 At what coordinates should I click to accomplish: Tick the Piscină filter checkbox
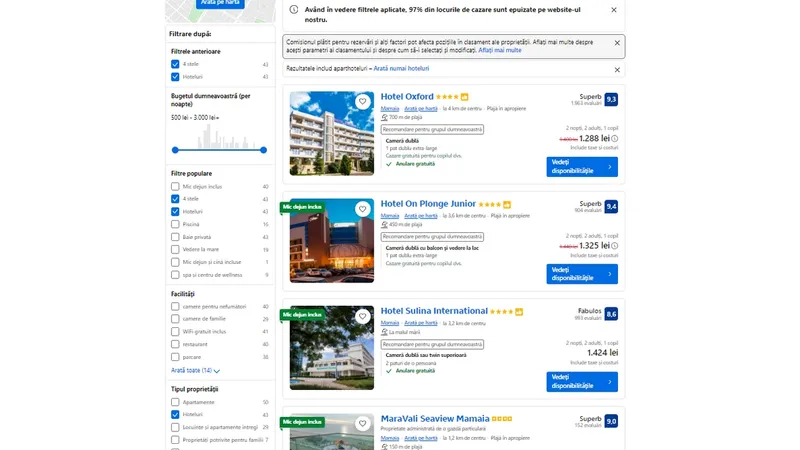pyautogui.click(x=175, y=224)
